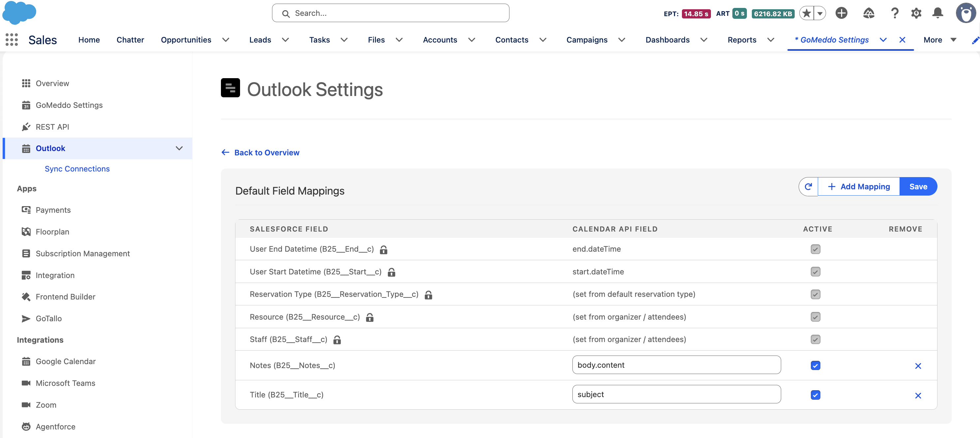Open the notifications bell
980x438 pixels.
click(937, 13)
